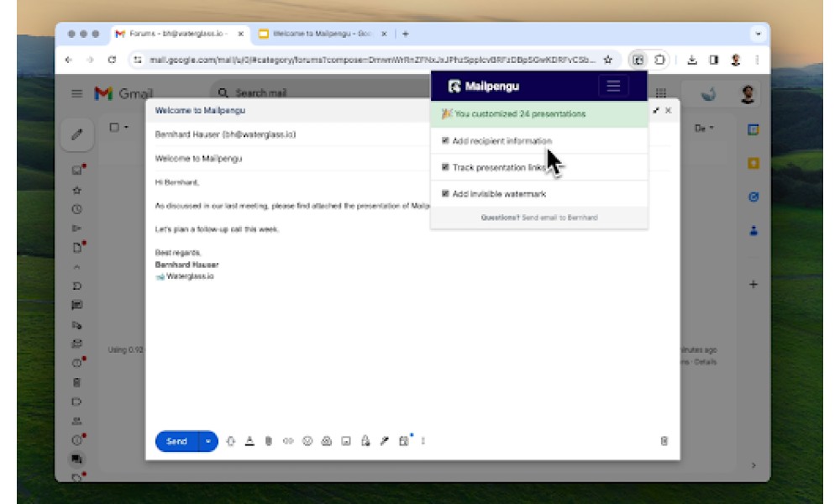Click attach files paperclip icon
Viewport: 840px width, 504px height.
(x=269, y=441)
